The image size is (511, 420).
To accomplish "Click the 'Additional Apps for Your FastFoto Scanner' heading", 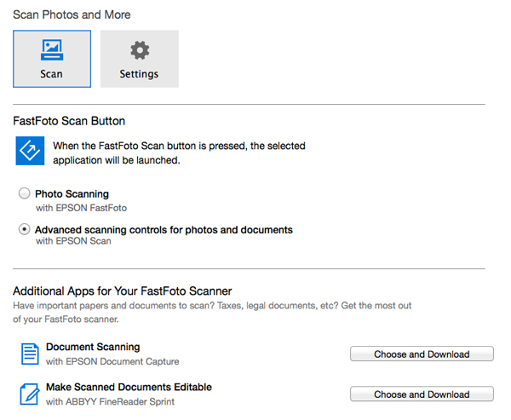I will [x=122, y=291].
